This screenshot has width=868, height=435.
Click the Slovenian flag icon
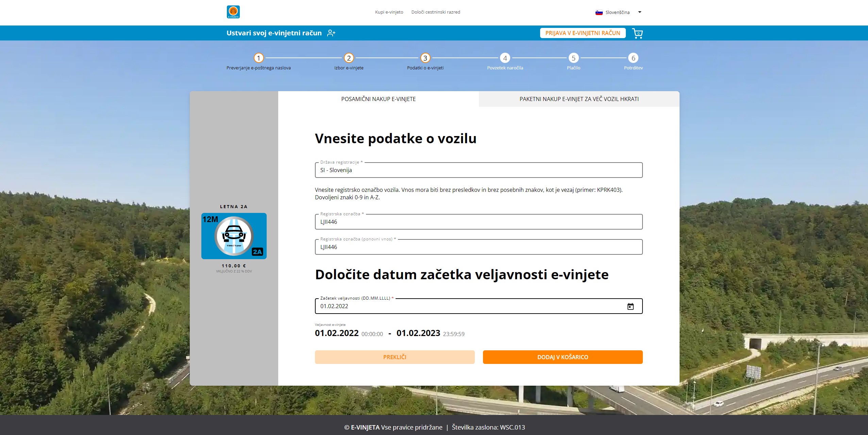[x=599, y=12]
